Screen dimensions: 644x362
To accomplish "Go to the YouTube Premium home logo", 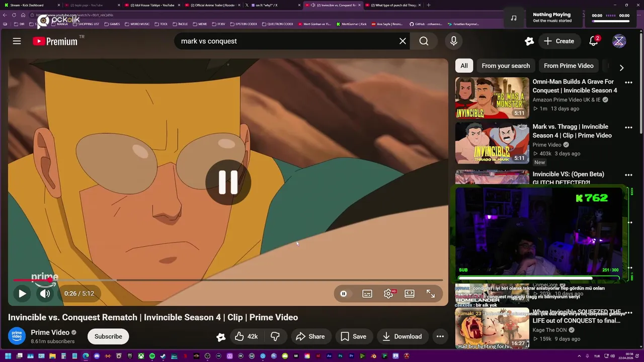I will coord(55,41).
